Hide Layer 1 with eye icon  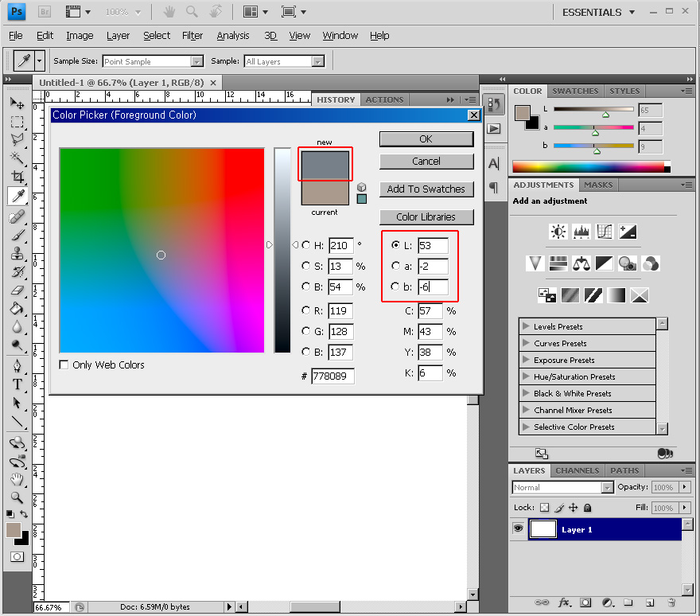519,529
